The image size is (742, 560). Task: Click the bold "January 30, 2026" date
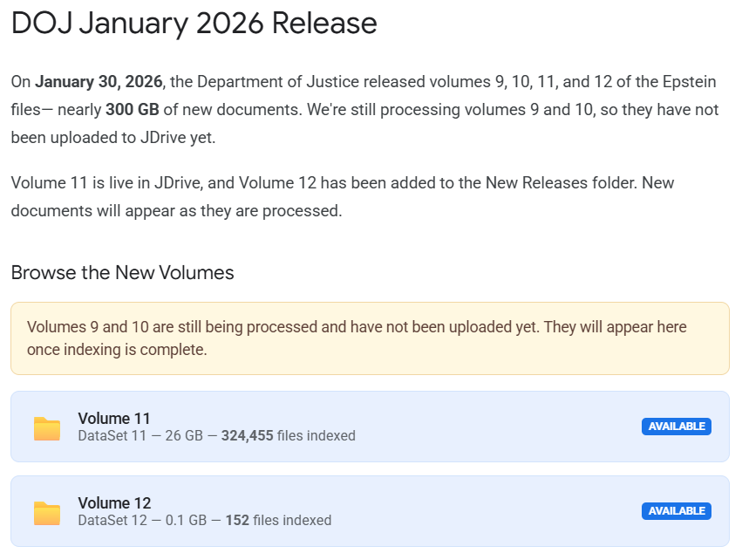[100, 82]
